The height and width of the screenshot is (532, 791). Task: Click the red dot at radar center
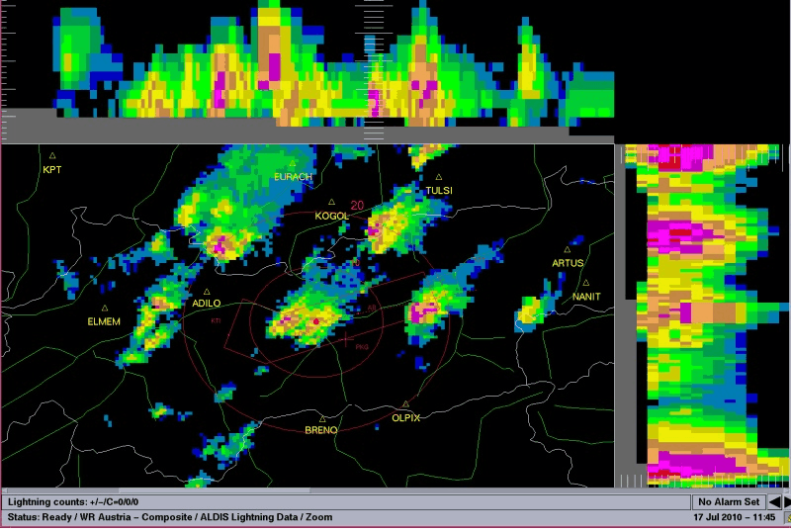tap(315, 321)
